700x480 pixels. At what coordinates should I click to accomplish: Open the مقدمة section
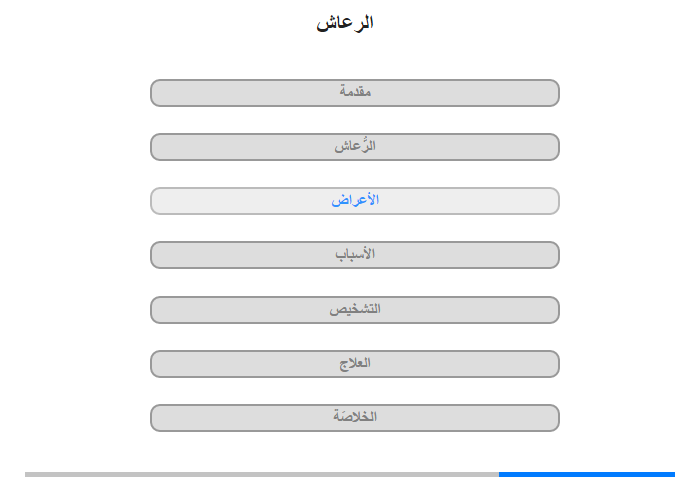click(x=355, y=93)
